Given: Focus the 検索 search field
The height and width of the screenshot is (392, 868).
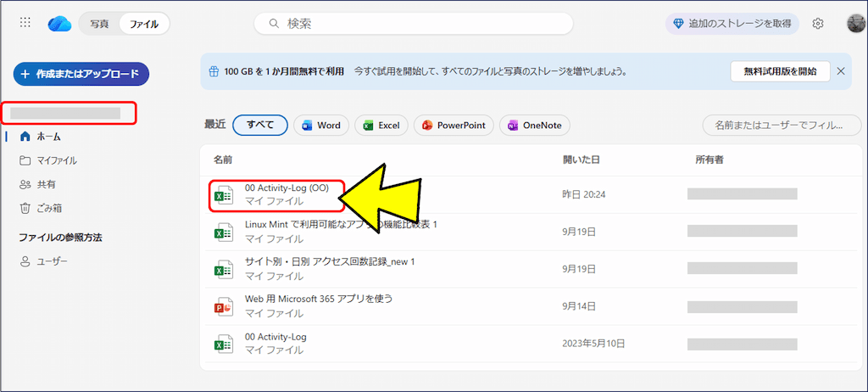Looking at the screenshot, I should 414,24.
